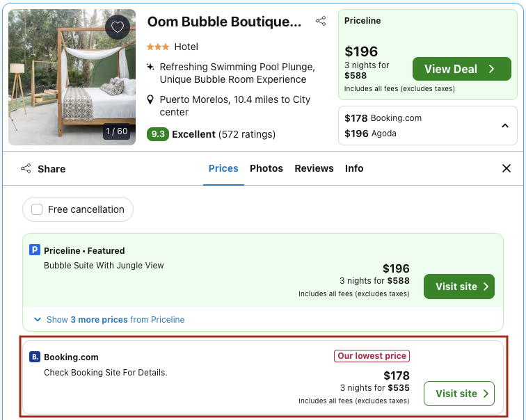
Task: Open the hotel photo thumbnail
Action: 72,76
